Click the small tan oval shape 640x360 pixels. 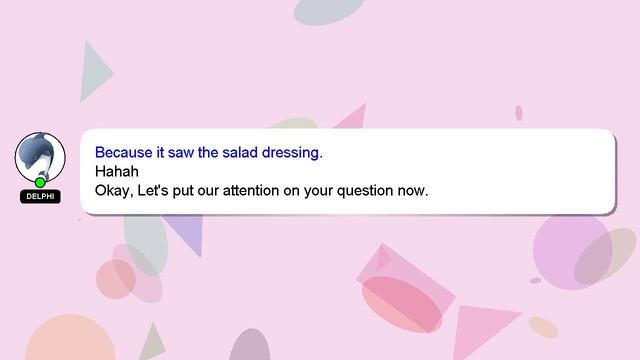coord(543,327)
